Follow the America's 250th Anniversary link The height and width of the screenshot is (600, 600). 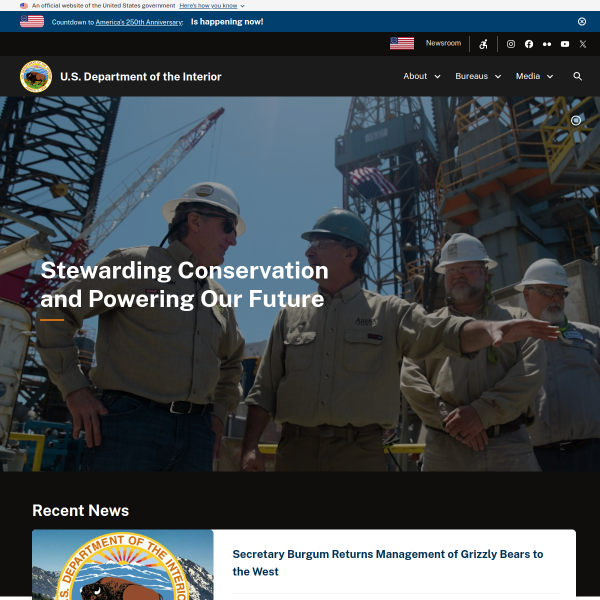pos(139,22)
